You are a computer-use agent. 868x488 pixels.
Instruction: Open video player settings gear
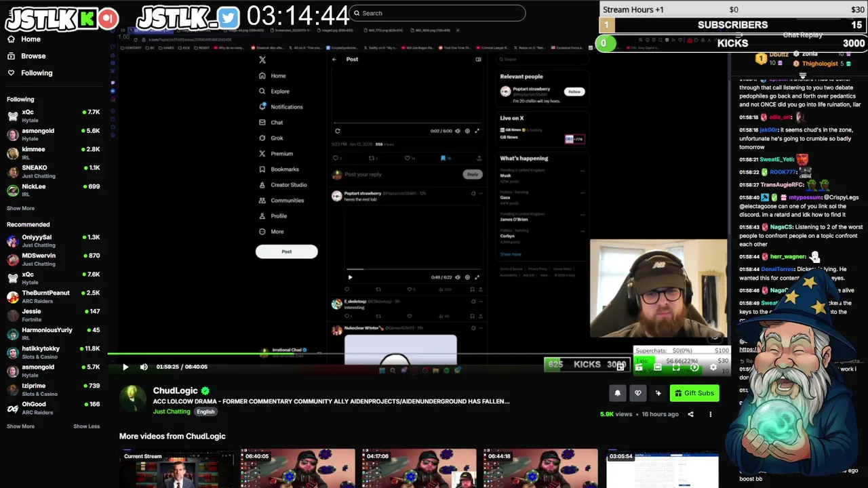(713, 367)
